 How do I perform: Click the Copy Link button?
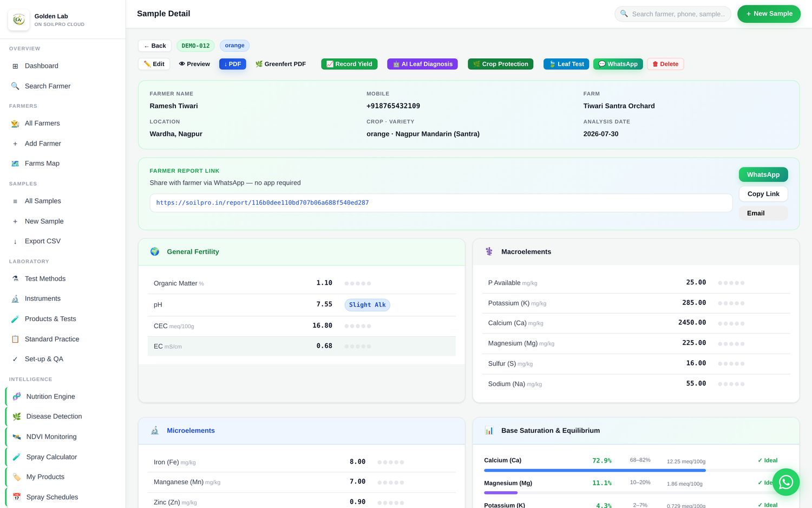763,194
